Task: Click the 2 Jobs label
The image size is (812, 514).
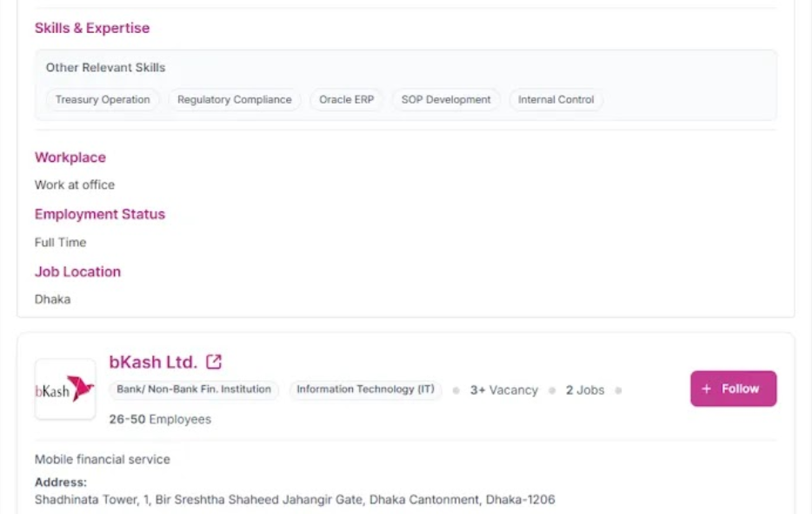Action: 585,391
